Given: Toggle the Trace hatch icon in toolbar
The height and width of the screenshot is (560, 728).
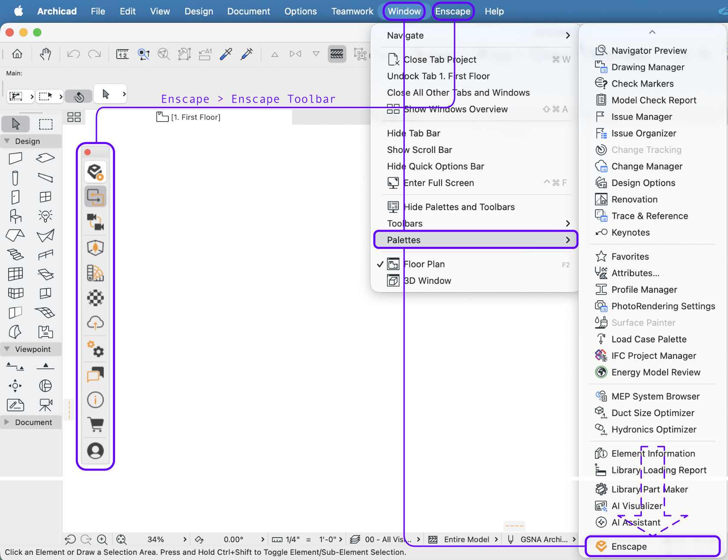Looking at the screenshot, I should point(337,54).
